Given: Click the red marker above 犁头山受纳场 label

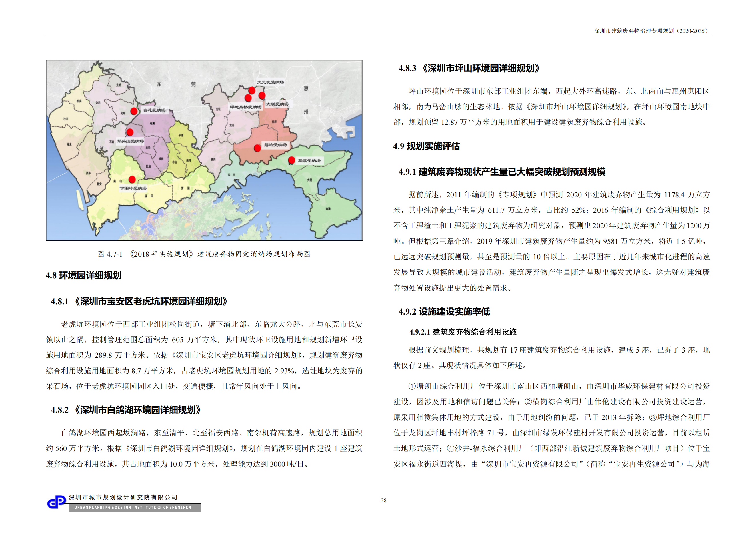Looking at the screenshot, I should point(130,132).
